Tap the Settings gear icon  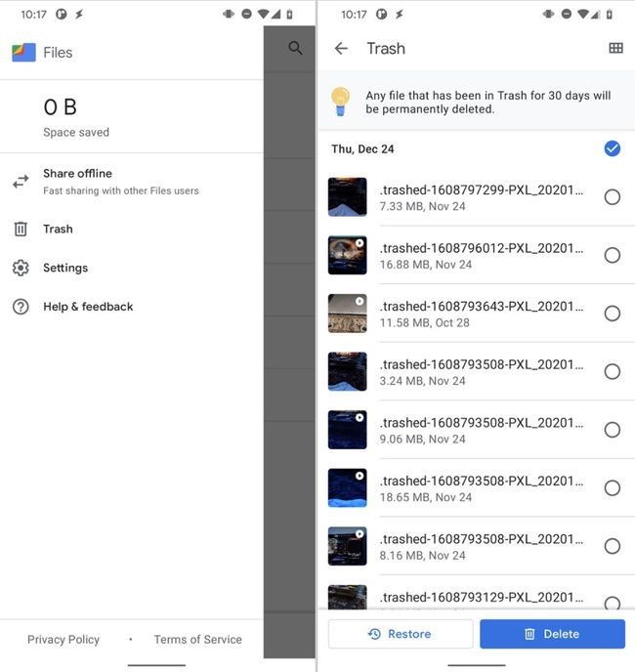click(x=21, y=268)
